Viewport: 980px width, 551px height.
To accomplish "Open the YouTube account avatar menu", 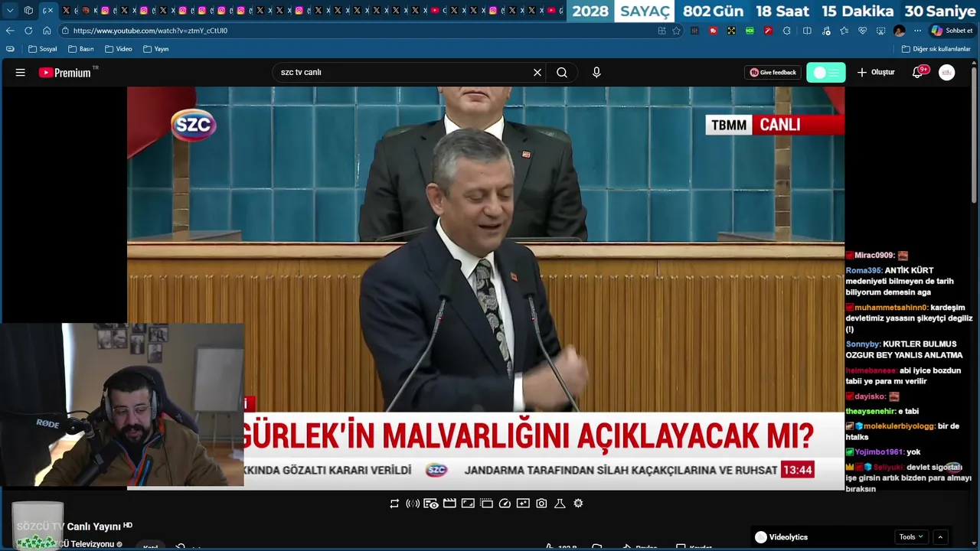I will point(947,73).
